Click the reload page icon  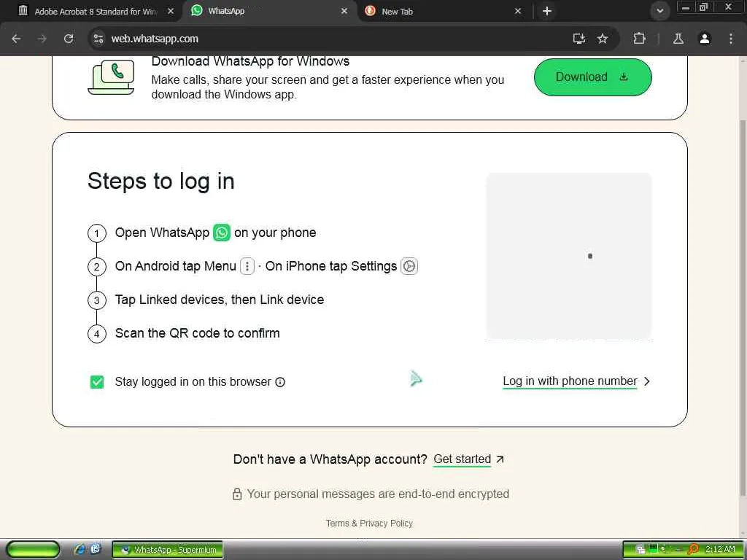pyautogui.click(x=69, y=39)
